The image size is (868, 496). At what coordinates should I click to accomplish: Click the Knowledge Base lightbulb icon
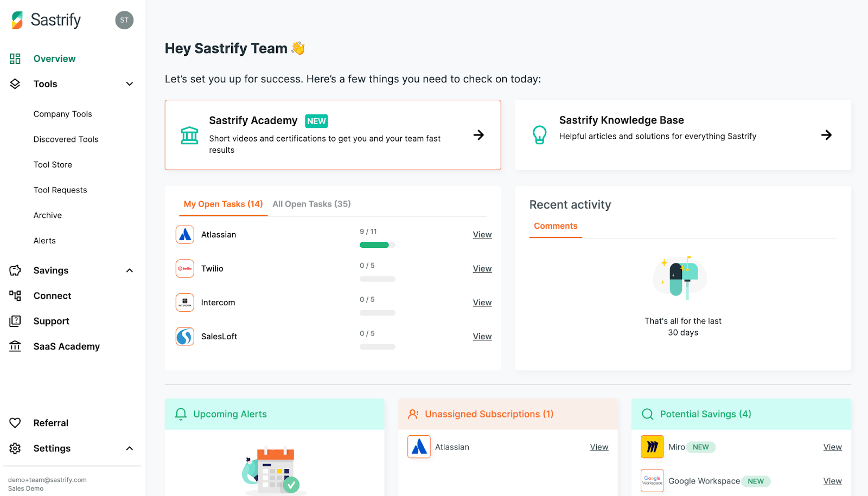tap(539, 135)
